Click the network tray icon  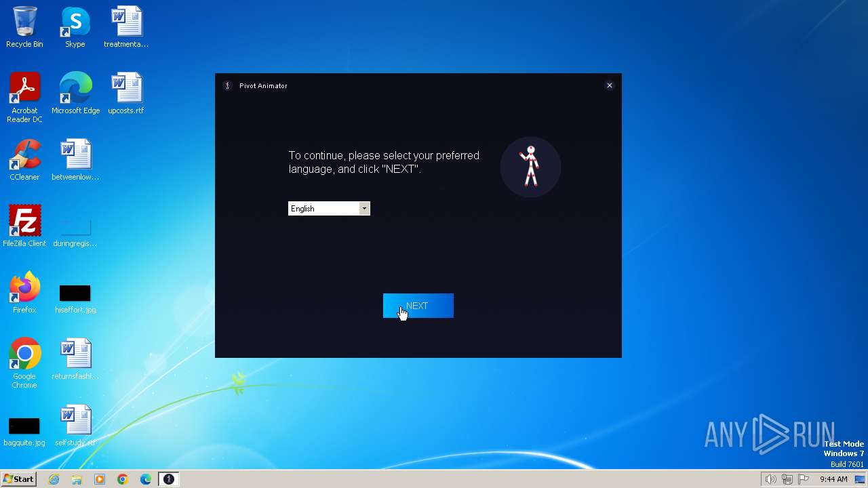[x=787, y=479]
